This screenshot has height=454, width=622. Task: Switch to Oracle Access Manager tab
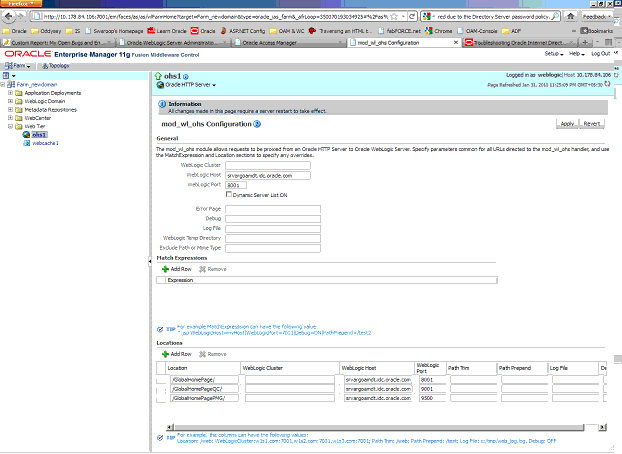288,42
